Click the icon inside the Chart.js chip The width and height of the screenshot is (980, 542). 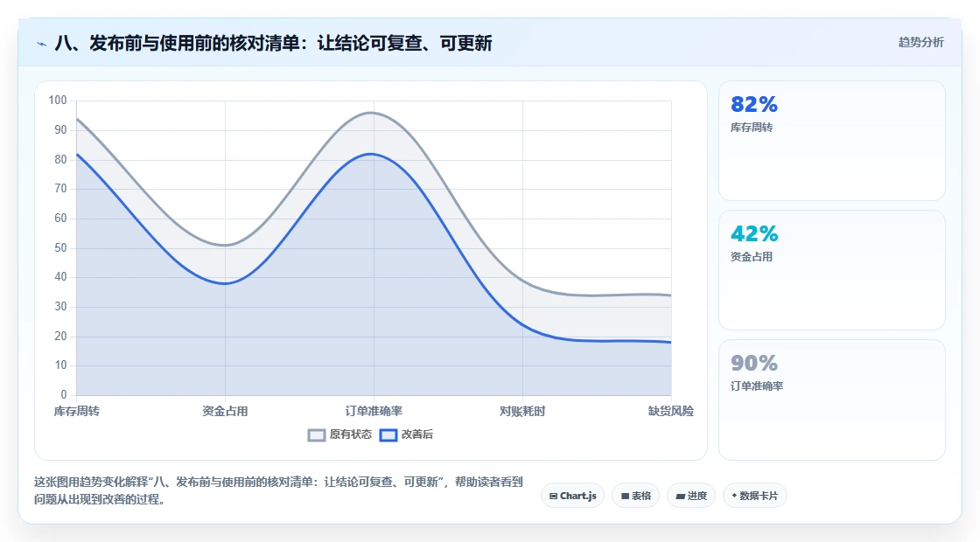tap(553, 497)
